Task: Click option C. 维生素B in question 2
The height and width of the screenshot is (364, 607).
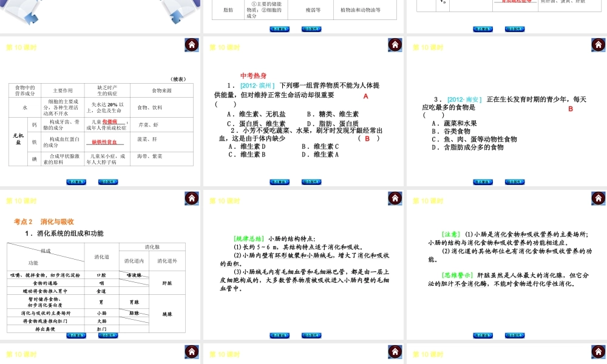Action: [x=247, y=154]
